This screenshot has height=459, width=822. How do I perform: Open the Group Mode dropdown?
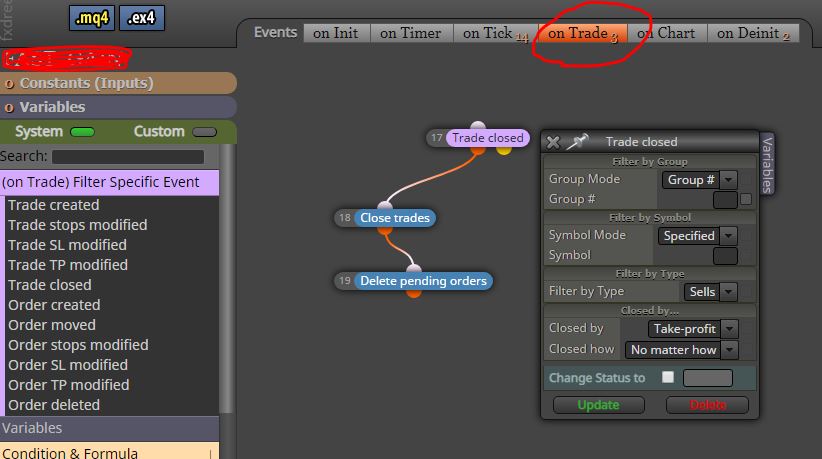pyautogui.click(x=699, y=180)
